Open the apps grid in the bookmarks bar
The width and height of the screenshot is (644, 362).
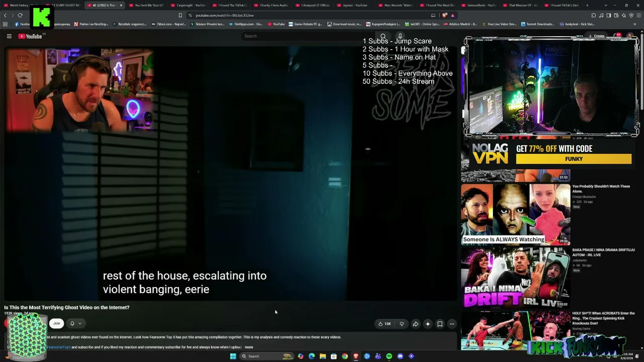(6, 24)
